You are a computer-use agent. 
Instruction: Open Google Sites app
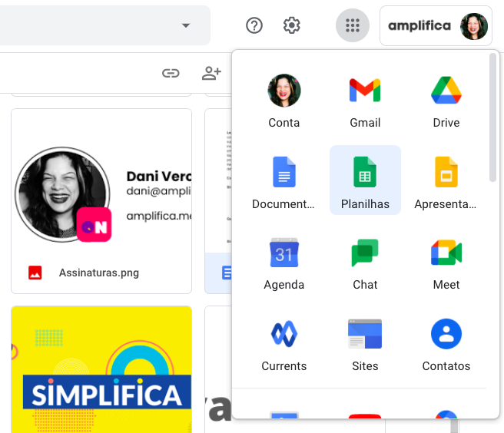tap(365, 344)
